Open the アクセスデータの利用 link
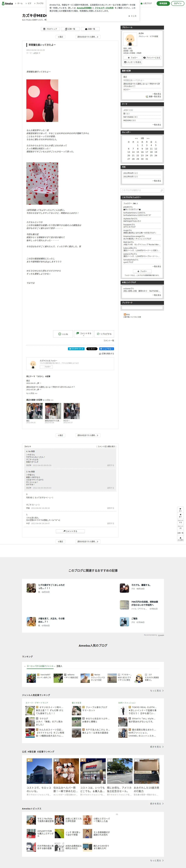186x868 pixels. point(104,8)
